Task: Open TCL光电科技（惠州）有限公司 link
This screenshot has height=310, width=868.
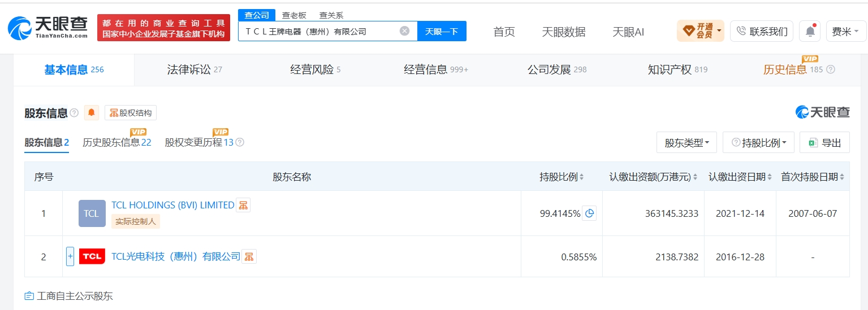Action: point(176,256)
